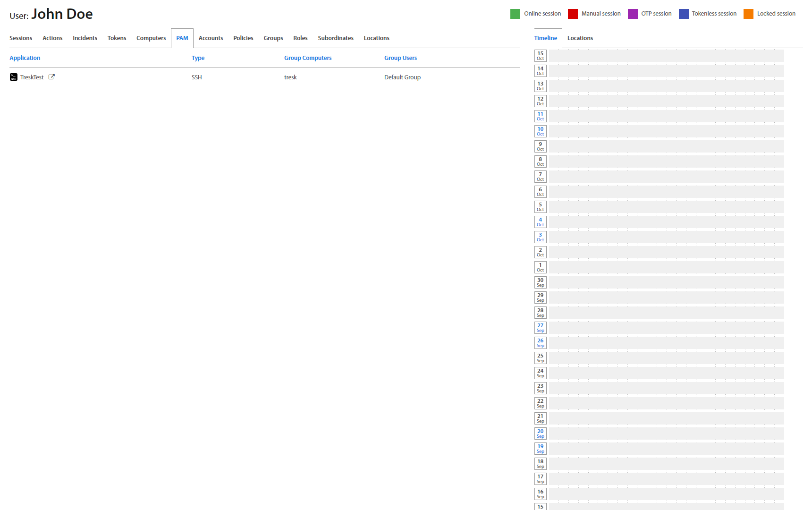Viewport: 812px width, 510px height.
Task: Click the red Manual session swatch
Action: (x=573, y=14)
